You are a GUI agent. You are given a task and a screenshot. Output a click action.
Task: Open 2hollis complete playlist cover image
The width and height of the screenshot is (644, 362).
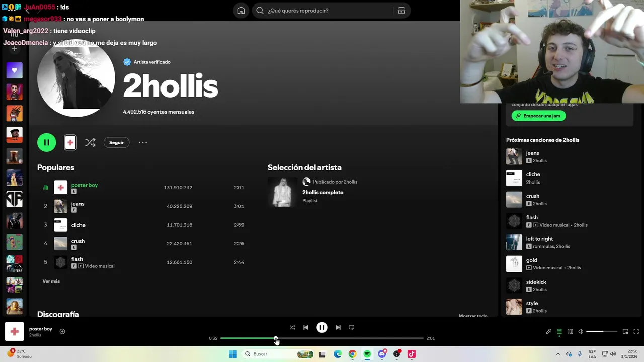click(282, 192)
